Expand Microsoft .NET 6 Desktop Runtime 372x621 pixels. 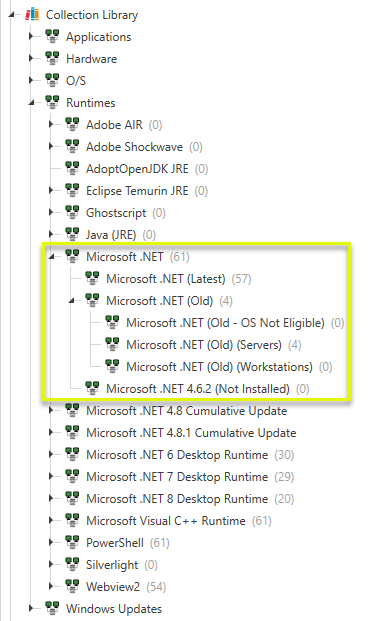pyautogui.click(x=51, y=454)
